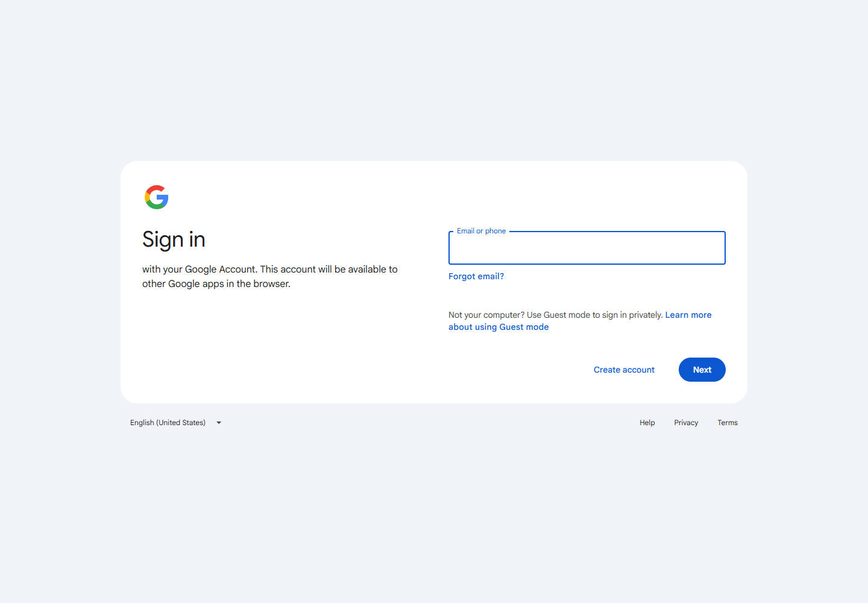Open the "Forgot email?" link
The width and height of the screenshot is (868, 603).
click(x=476, y=276)
